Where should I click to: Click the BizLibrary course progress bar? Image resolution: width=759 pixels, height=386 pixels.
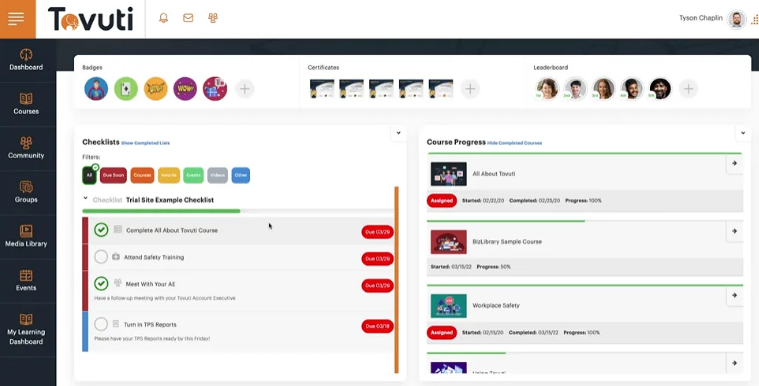pyautogui.click(x=585, y=221)
